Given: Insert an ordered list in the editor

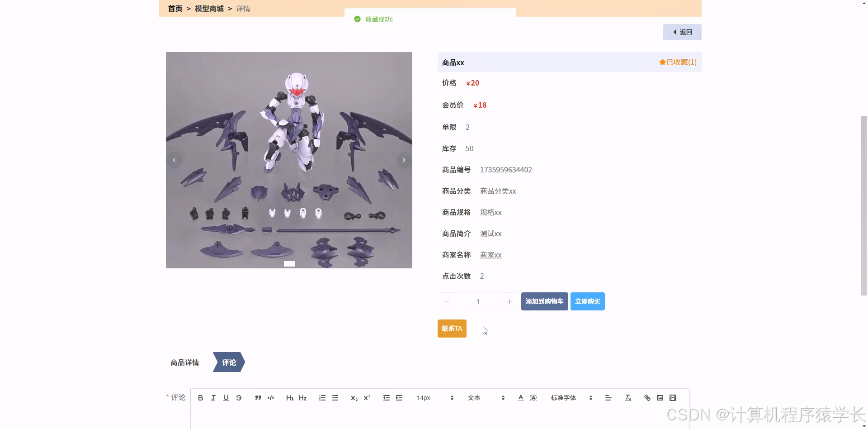Looking at the screenshot, I should click(x=322, y=398).
